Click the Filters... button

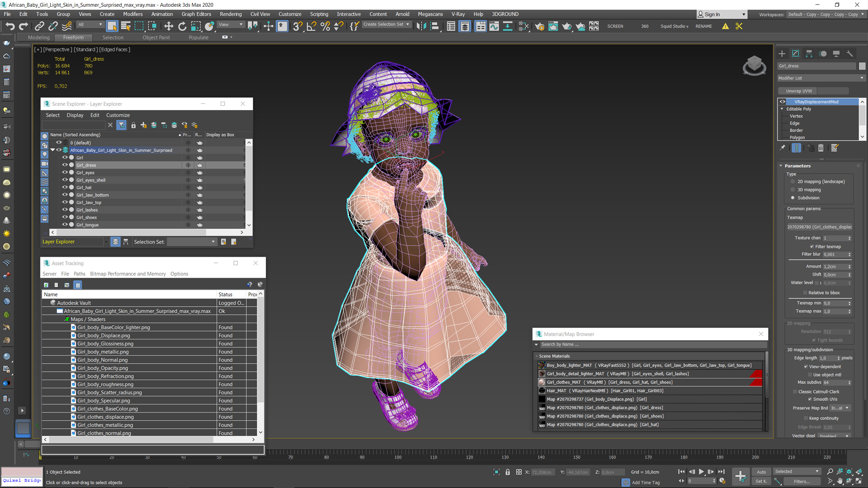(802, 482)
